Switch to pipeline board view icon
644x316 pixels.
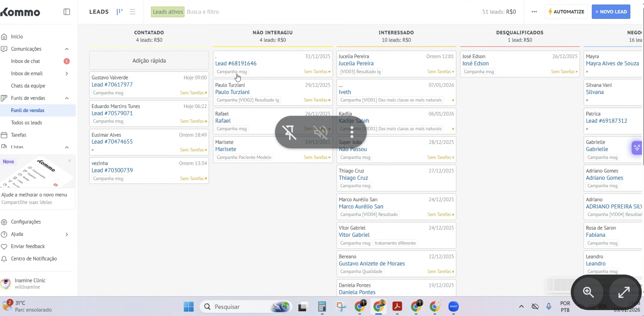click(x=119, y=12)
